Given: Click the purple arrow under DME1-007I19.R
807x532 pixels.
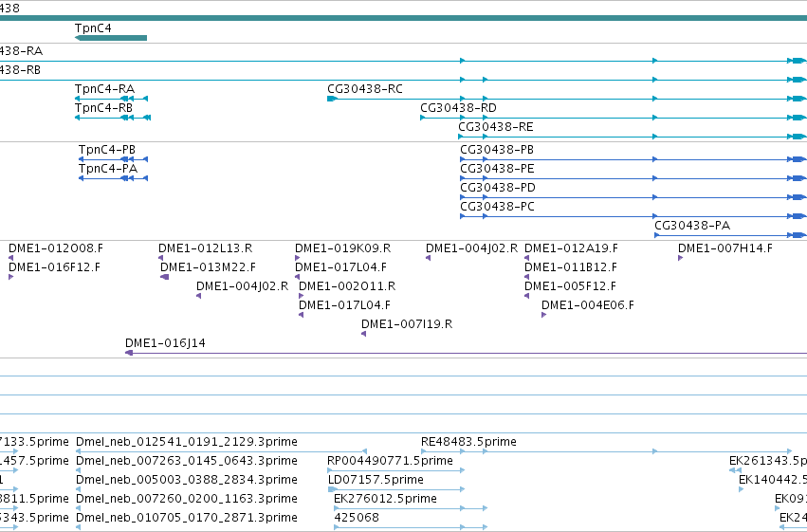Looking at the screenshot, I should click(364, 334).
